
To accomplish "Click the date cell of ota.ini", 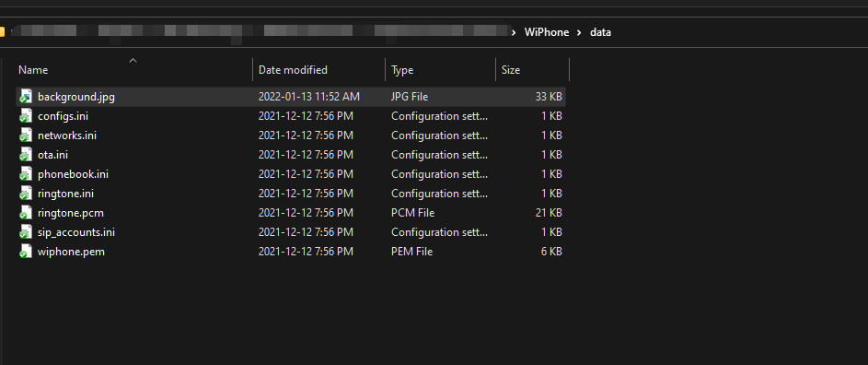I will (306, 155).
